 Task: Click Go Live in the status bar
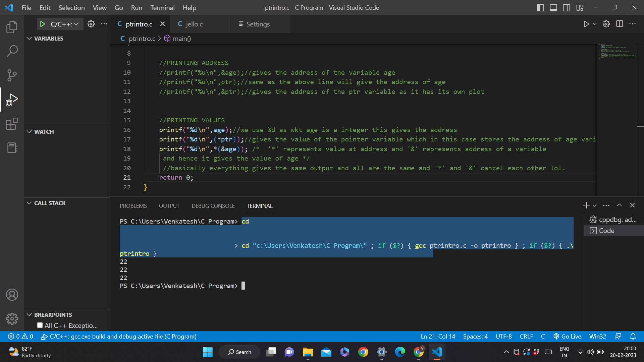(567, 336)
